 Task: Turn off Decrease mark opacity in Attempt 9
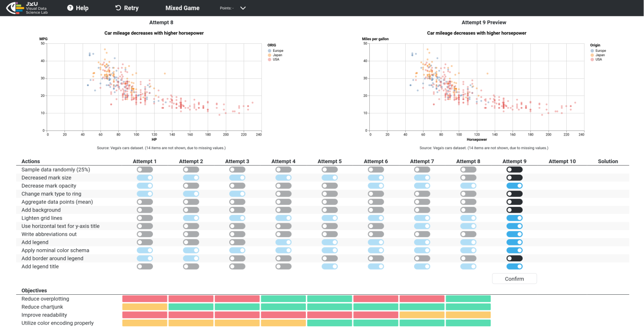tap(514, 186)
